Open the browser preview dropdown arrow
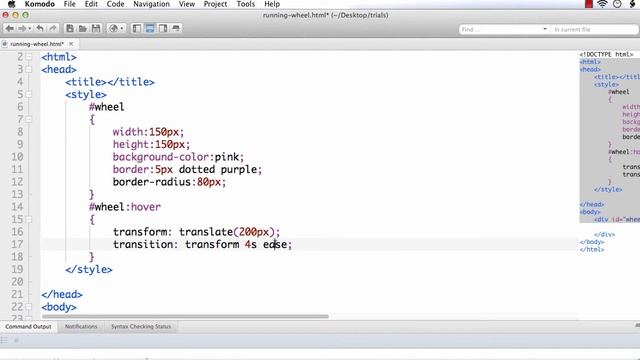The image size is (640, 360). [122, 29]
